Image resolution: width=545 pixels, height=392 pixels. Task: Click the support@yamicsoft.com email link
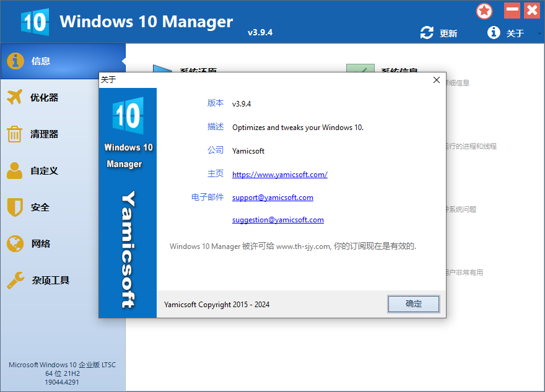(x=272, y=198)
